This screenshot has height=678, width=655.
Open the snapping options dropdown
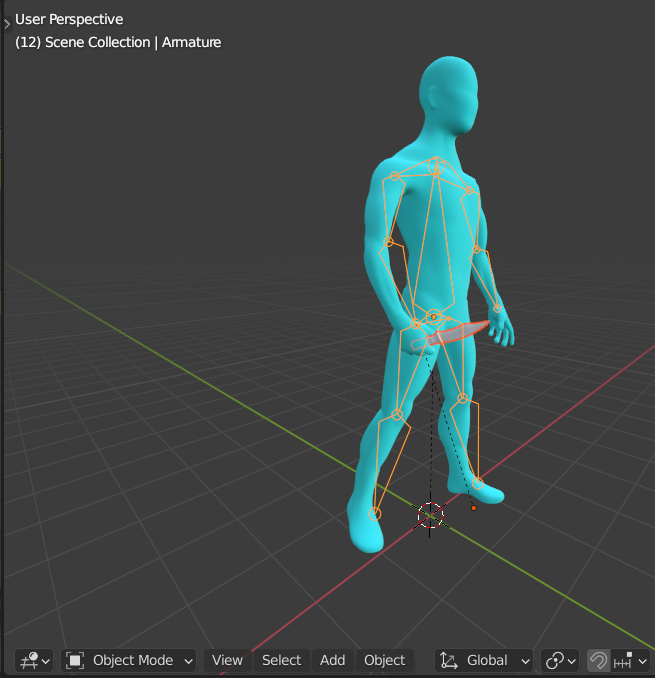pyautogui.click(x=631, y=660)
